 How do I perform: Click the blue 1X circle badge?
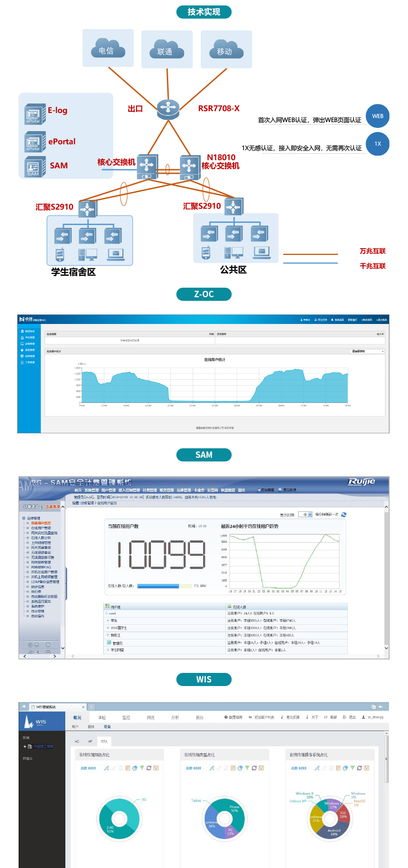click(377, 144)
